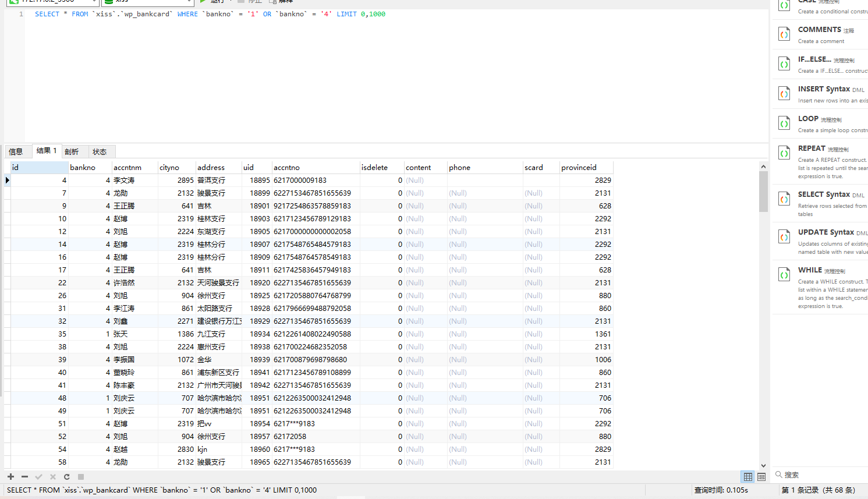
Task: Select the INSERT Syntax snippet icon
Action: tap(784, 94)
